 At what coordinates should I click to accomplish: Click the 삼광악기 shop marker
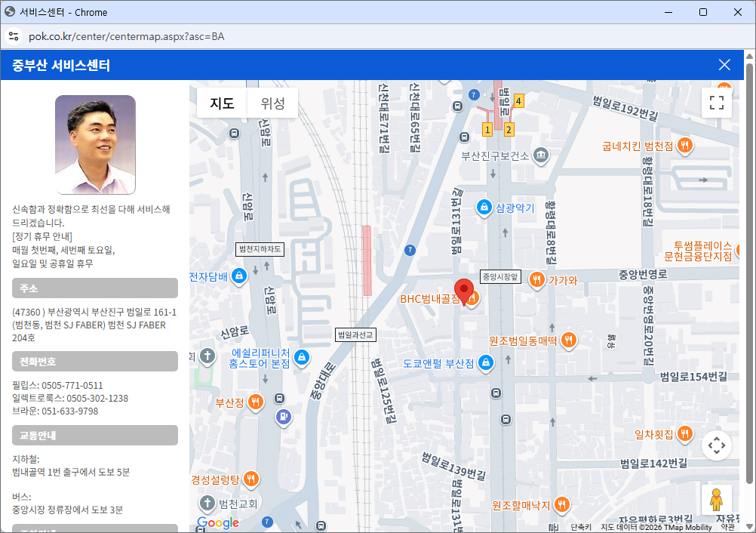pos(484,207)
